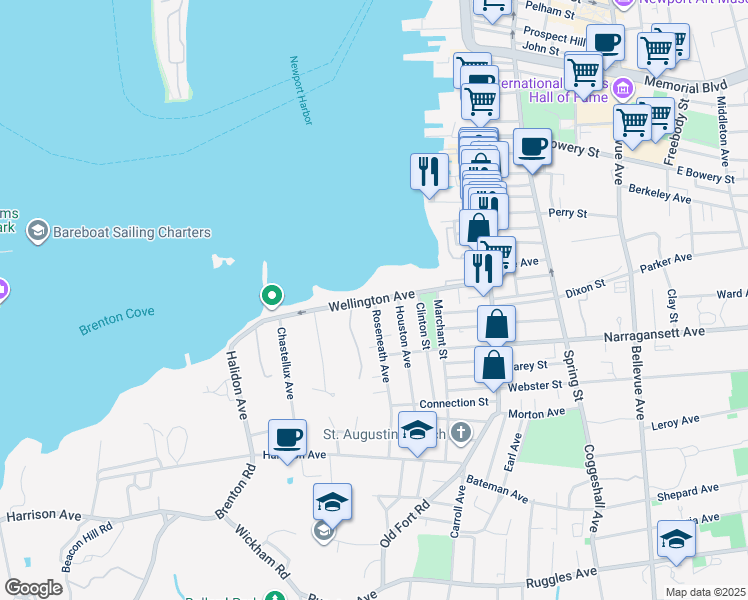Image resolution: width=748 pixels, height=600 pixels.
Task: Click the Spring St street label
Action: tap(573, 375)
